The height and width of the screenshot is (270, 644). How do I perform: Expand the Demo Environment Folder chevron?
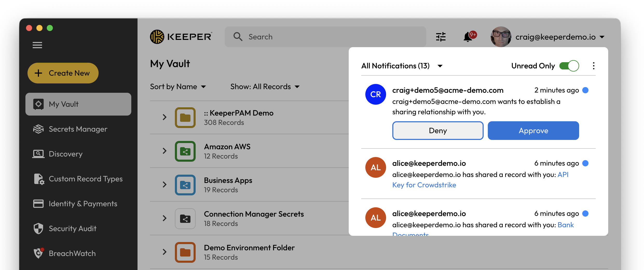pos(165,252)
